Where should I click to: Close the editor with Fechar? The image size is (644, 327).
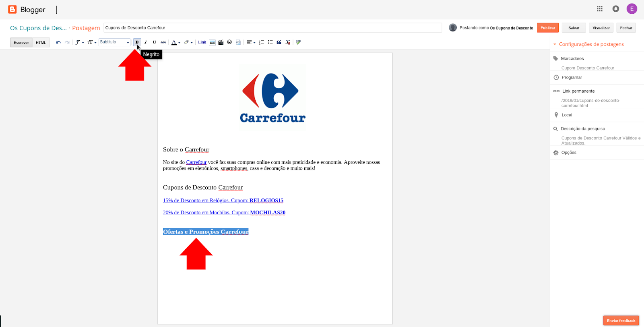(x=626, y=28)
